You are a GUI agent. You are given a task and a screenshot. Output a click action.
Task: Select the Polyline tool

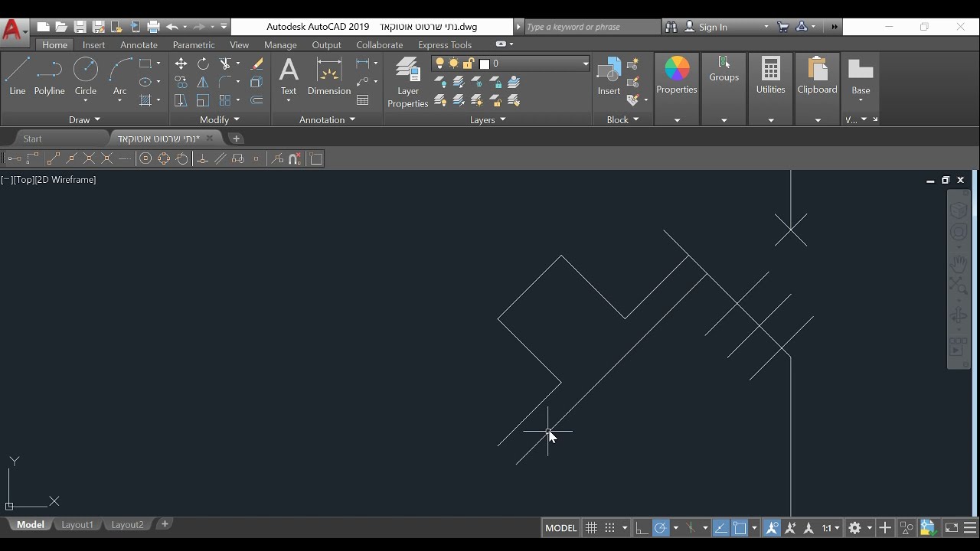click(49, 77)
